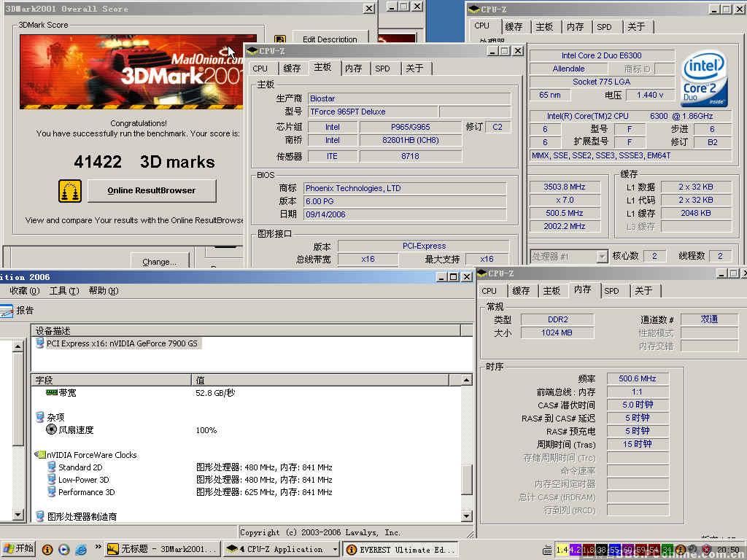Open SPD tab in mainboard CPU-Z window
This screenshot has height=560, width=747.
(382, 69)
